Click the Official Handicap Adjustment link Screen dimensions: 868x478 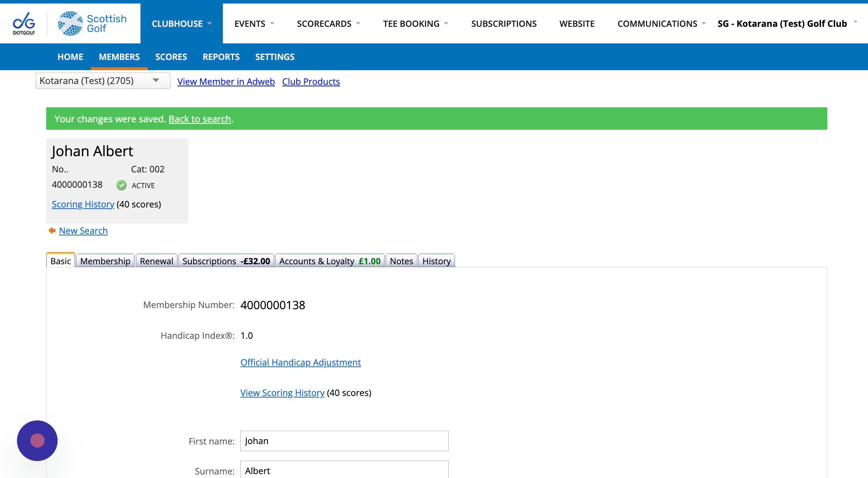(300, 362)
